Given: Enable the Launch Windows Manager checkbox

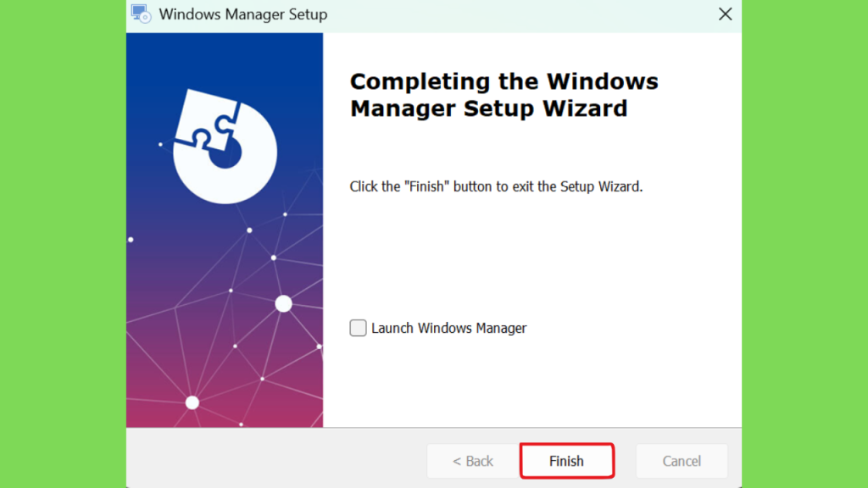Looking at the screenshot, I should [359, 328].
